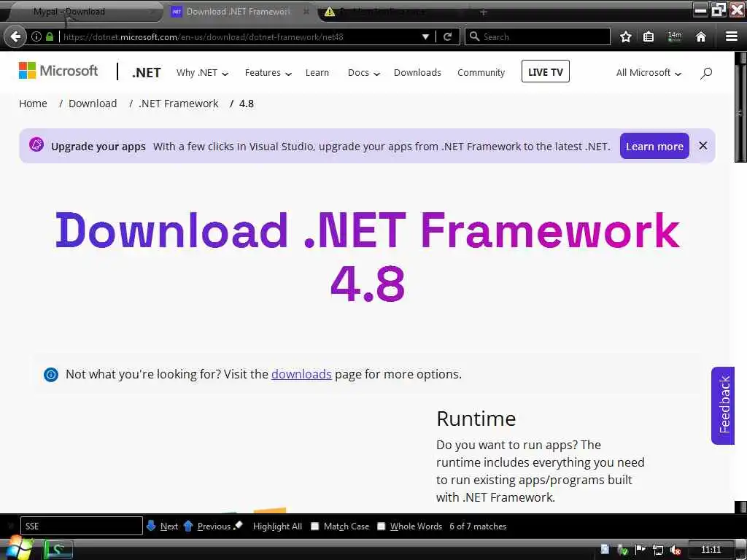Click the blue info circle icon
The height and width of the screenshot is (560, 747).
coord(51,375)
